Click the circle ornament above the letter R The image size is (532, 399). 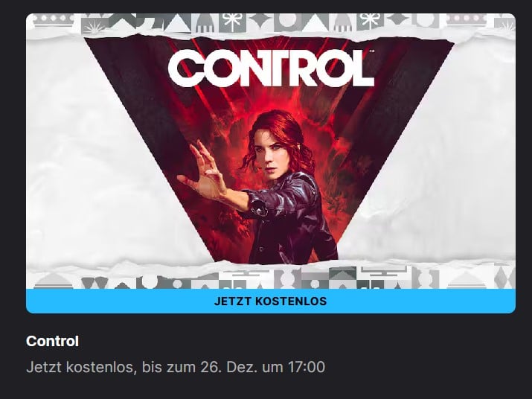[x=288, y=21]
